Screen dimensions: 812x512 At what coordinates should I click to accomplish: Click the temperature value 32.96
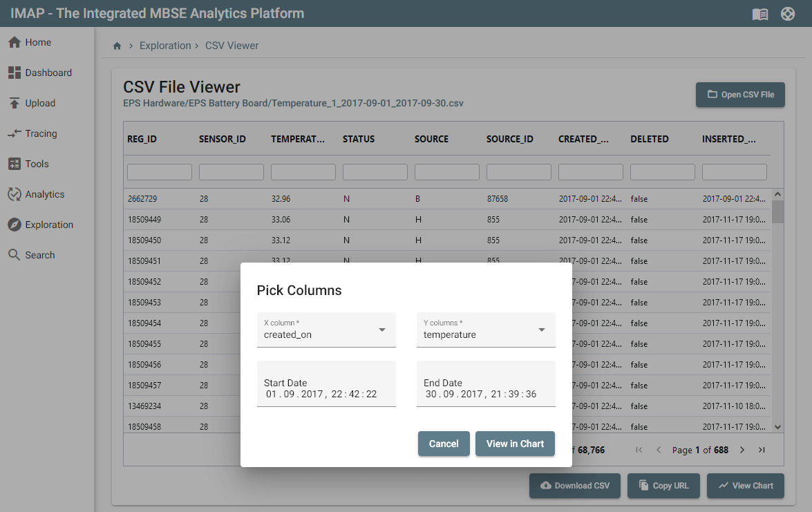(x=281, y=199)
